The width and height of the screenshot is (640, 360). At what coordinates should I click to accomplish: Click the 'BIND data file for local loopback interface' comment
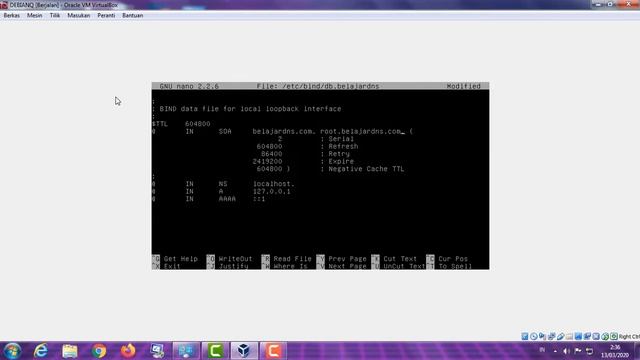coord(250,109)
